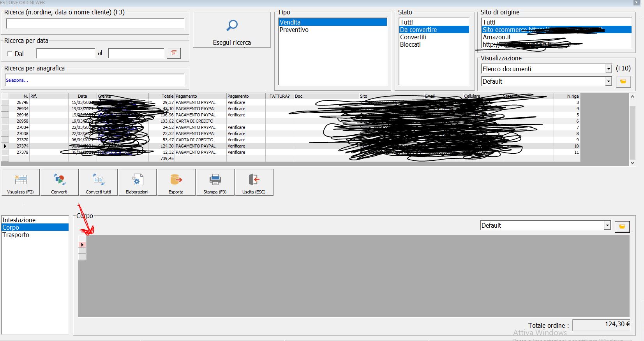Select Vendita in the Tipo list
The height and width of the screenshot is (341, 644).
pos(333,22)
